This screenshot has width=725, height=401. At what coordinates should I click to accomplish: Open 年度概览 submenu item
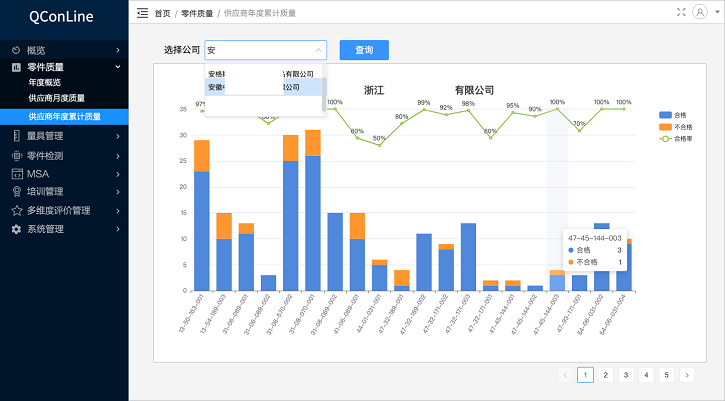pyautogui.click(x=45, y=82)
